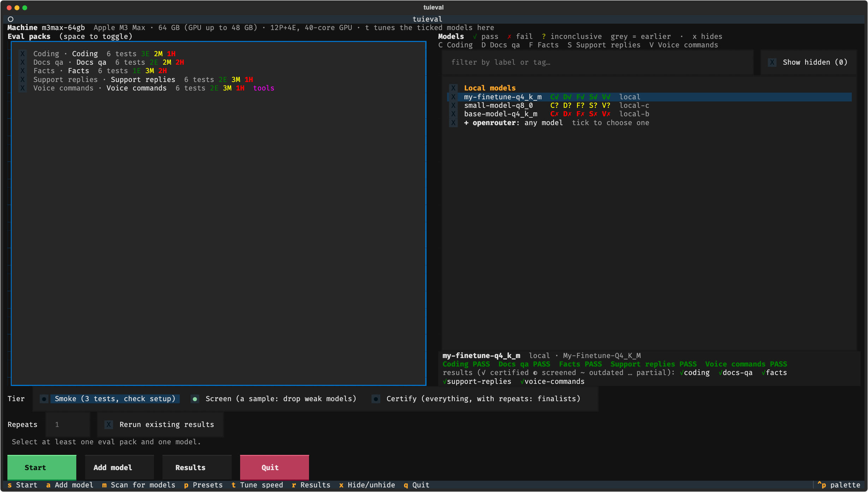Open the Add model button
Image resolution: width=868 pixels, height=492 pixels.
click(119, 468)
